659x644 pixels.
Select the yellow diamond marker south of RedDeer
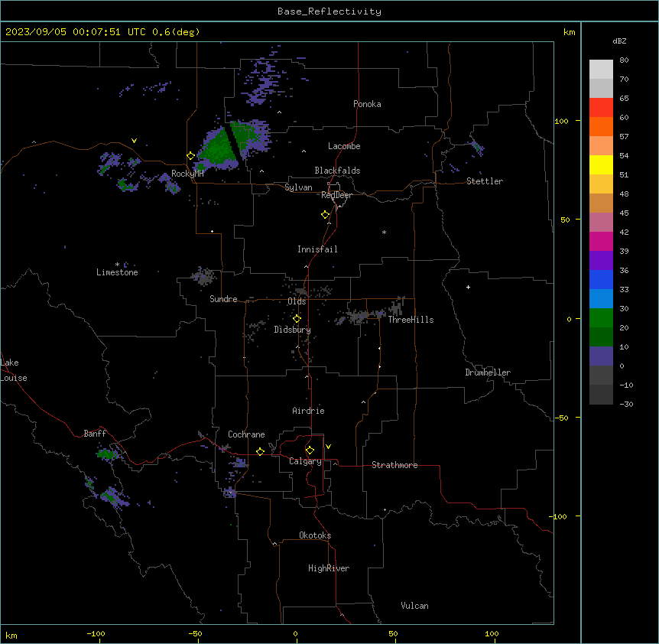(326, 215)
